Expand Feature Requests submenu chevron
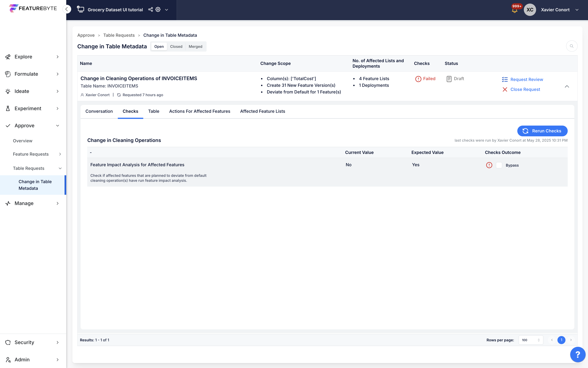 (x=60, y=154)
